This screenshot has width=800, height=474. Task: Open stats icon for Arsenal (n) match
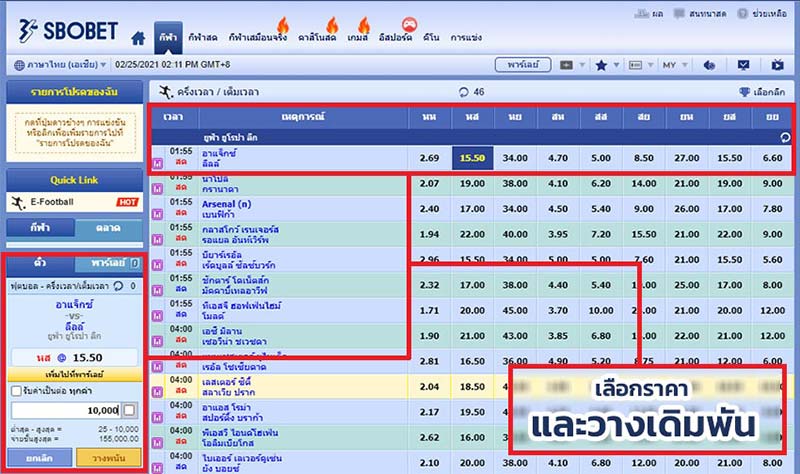click(x=157, y=214)
